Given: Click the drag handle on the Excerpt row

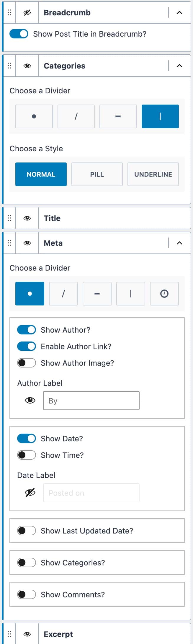Looking at the screenshot, I should pyautogui.click(x=9, y=634).
